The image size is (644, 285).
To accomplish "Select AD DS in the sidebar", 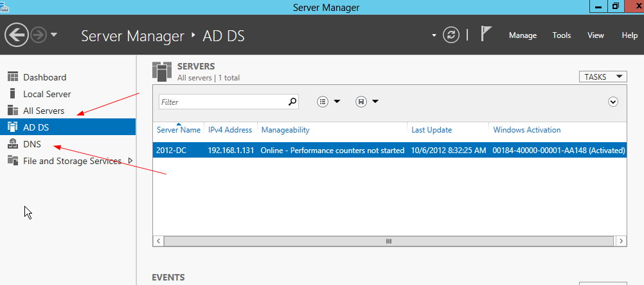I will pyautogui.click(x=67, y=127).
